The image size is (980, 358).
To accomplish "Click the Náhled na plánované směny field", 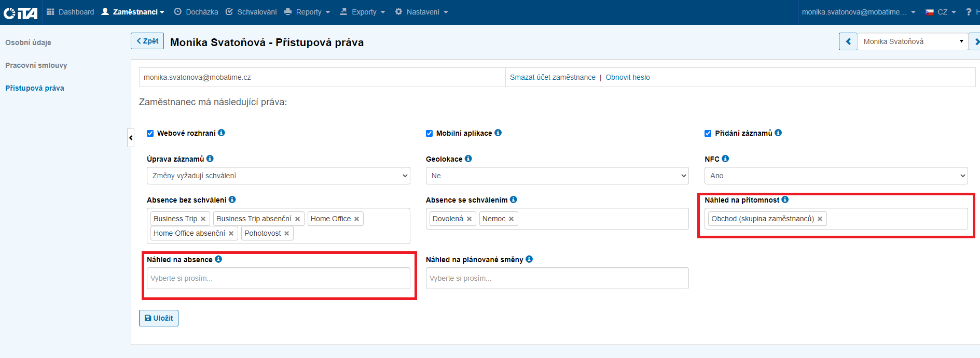I will pyautogui.click(x=557, y=278).
